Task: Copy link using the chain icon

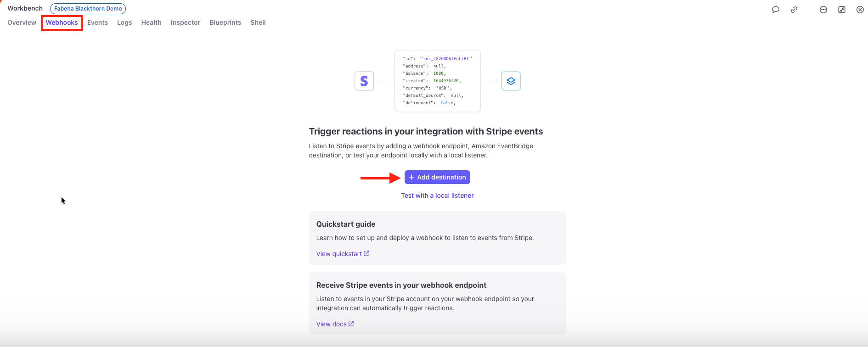Action: (794, 10)
